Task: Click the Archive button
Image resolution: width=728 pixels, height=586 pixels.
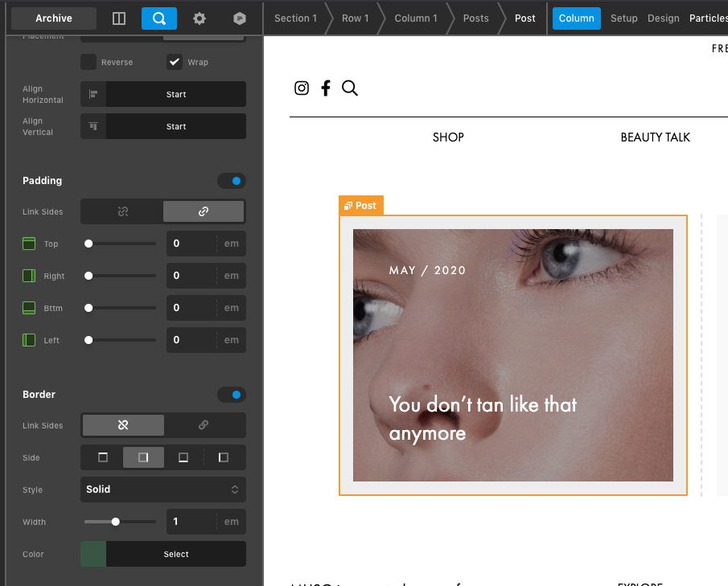Action: pyautogui.click(x=54, y=18)
